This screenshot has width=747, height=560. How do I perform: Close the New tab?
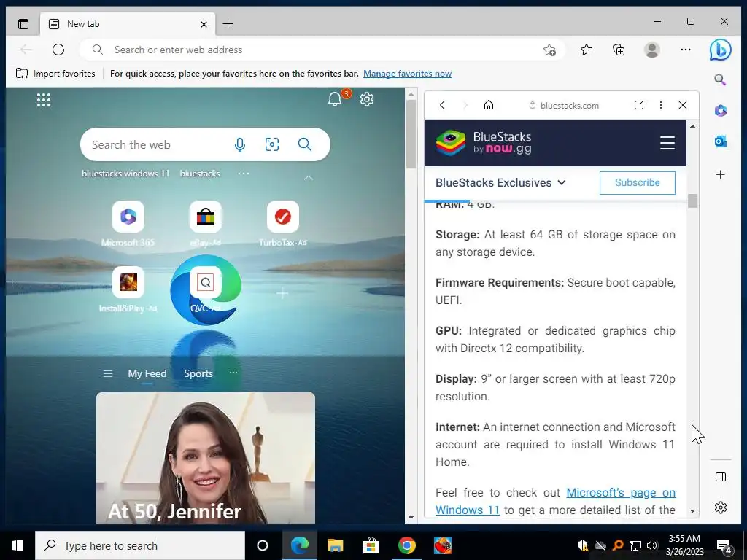204,24
